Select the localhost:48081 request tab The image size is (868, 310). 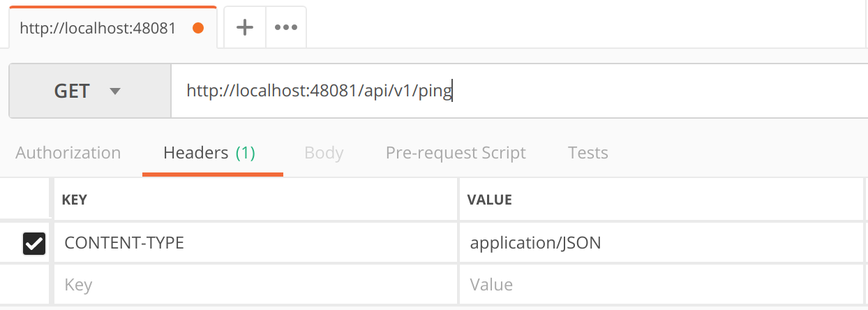coord(98,28)
